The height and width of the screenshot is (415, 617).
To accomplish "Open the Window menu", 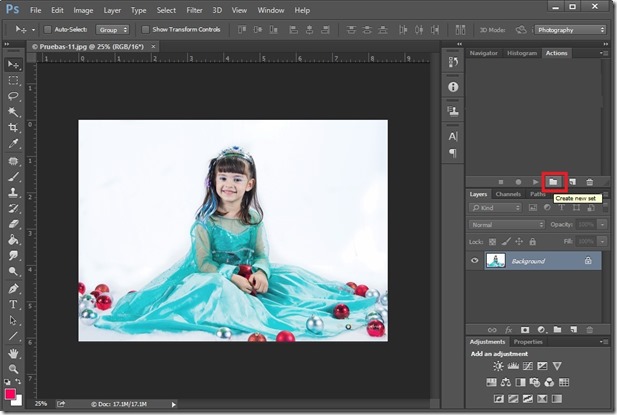I will coord(271,10).
